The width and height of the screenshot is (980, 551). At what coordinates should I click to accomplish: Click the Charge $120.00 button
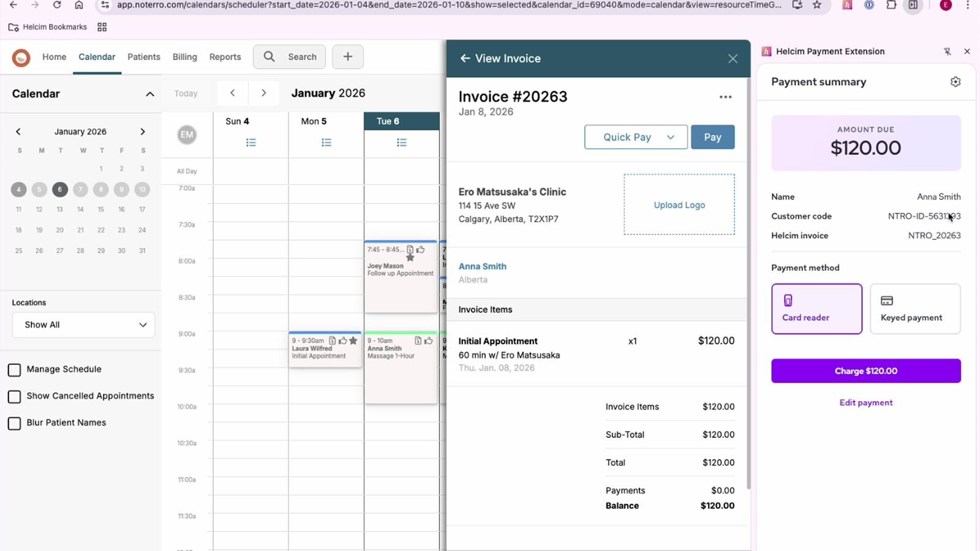(865, 371)
